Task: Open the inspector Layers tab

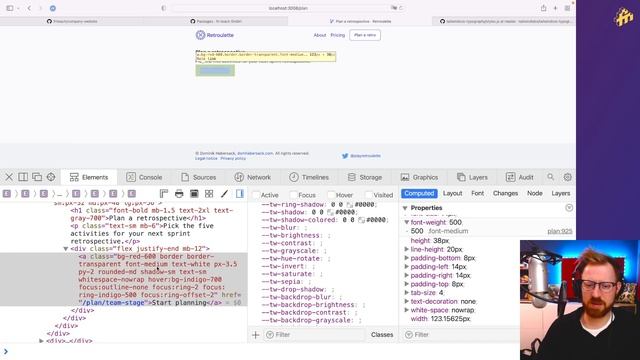Action: click(x=472, y=177)
